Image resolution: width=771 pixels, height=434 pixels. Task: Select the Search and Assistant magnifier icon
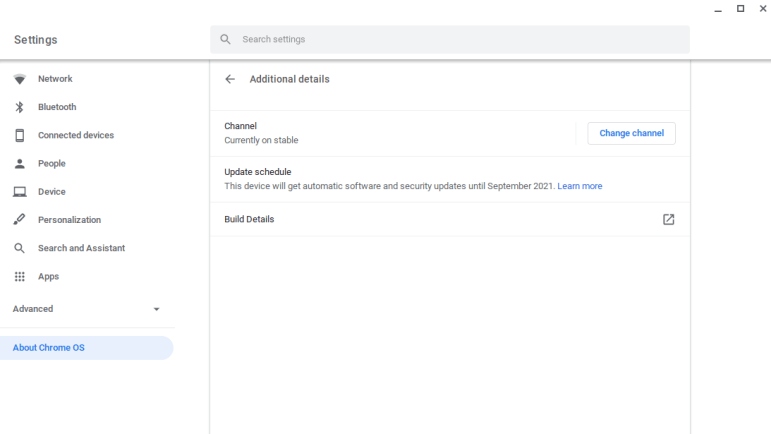pos(20,248)
